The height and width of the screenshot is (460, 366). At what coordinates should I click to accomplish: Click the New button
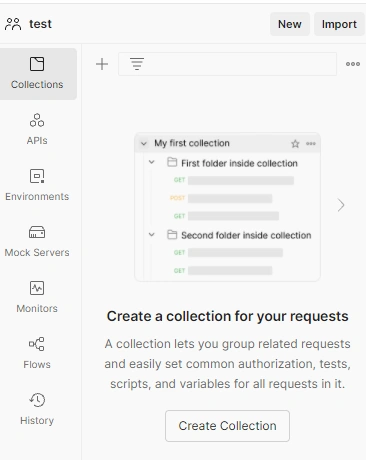tap(290, 24)
